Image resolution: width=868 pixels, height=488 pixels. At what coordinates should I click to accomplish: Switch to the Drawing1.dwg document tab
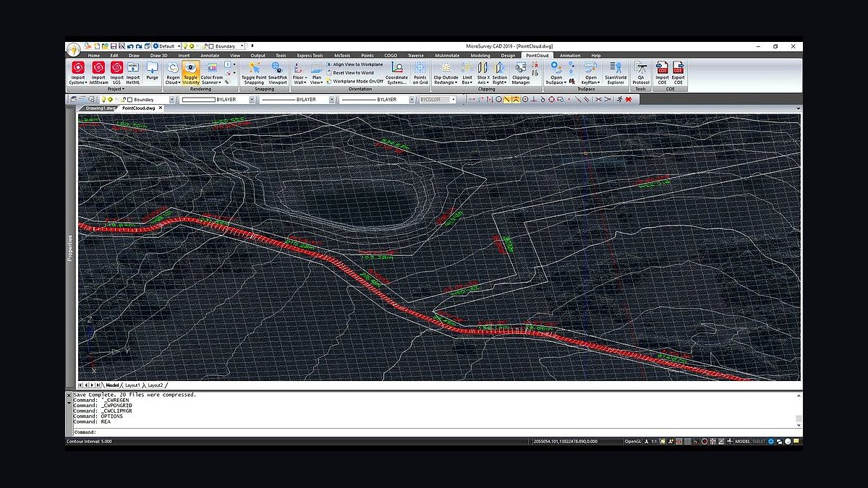click(x=101, y=108)
